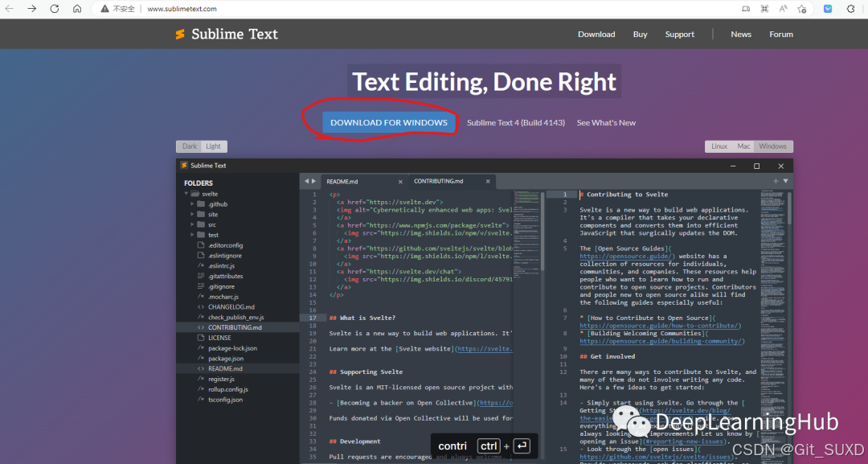Close the README.md tab

(400, 182)
